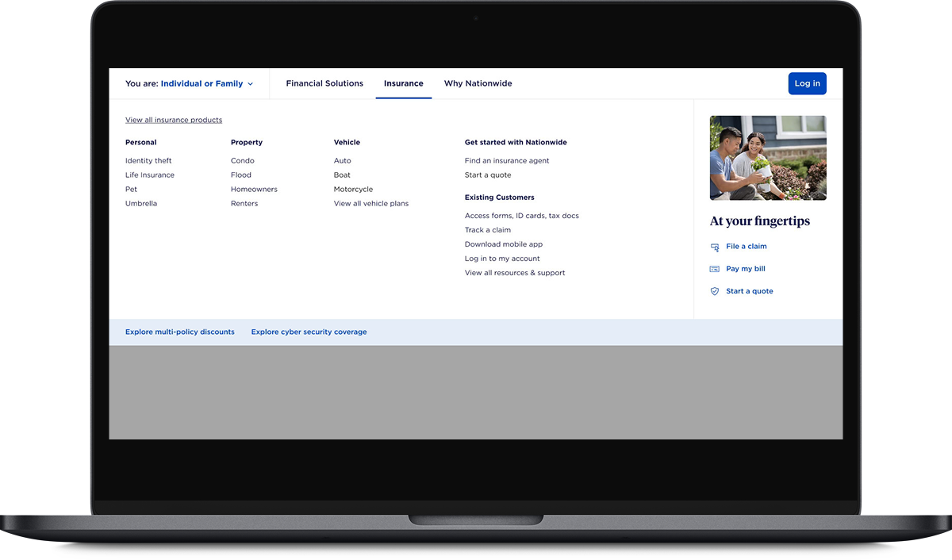Screen dimensions: 952x560
Task: Open Explore cyber security coverage link
Action: pos(309,332)
